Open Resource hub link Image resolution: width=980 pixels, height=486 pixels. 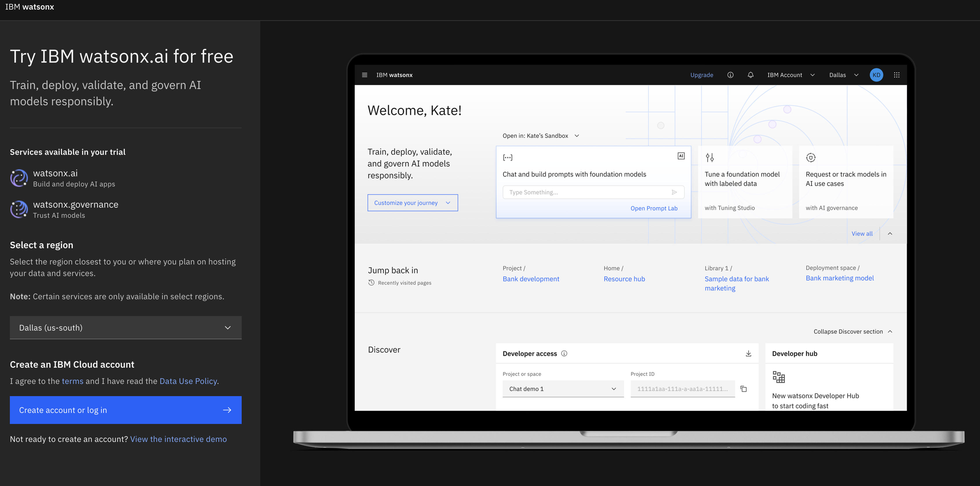pyautogui.click(x=624, y=279)
